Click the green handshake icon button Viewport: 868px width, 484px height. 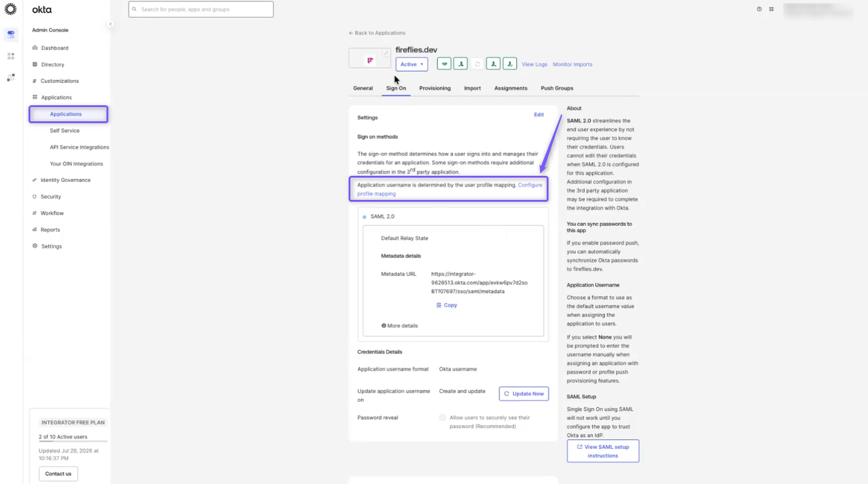click(x=444, y=64)
